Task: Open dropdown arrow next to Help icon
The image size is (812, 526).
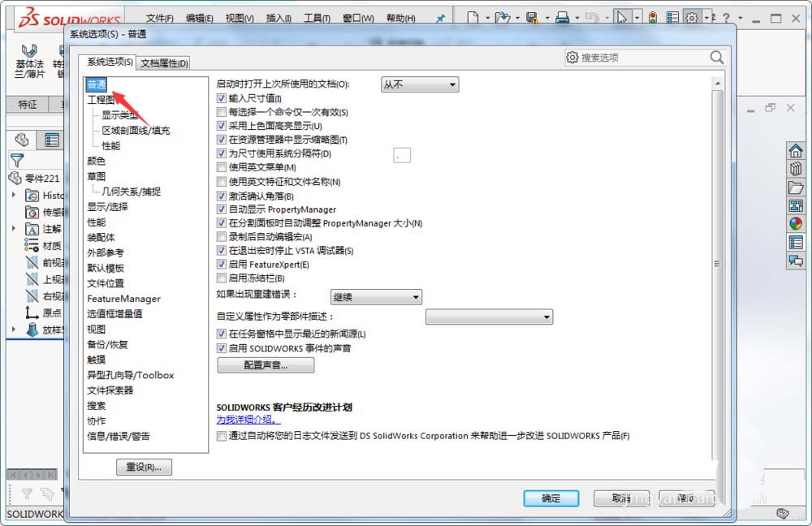Action: click(x=740, y=18)
